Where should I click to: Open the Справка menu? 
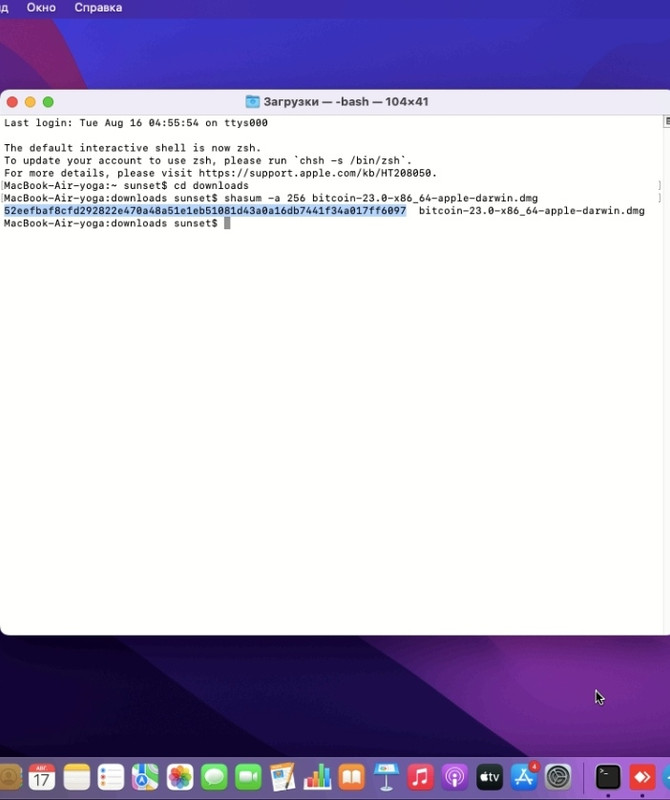tap(98, 8)
